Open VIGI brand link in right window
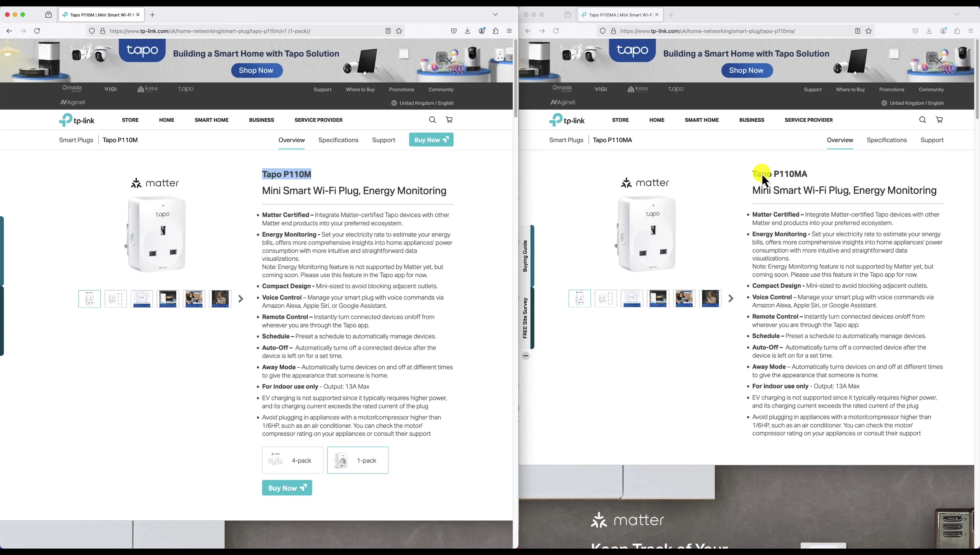The width and height of the screenshot is (980, 555). pyautogui.click(x=601, y=89)
